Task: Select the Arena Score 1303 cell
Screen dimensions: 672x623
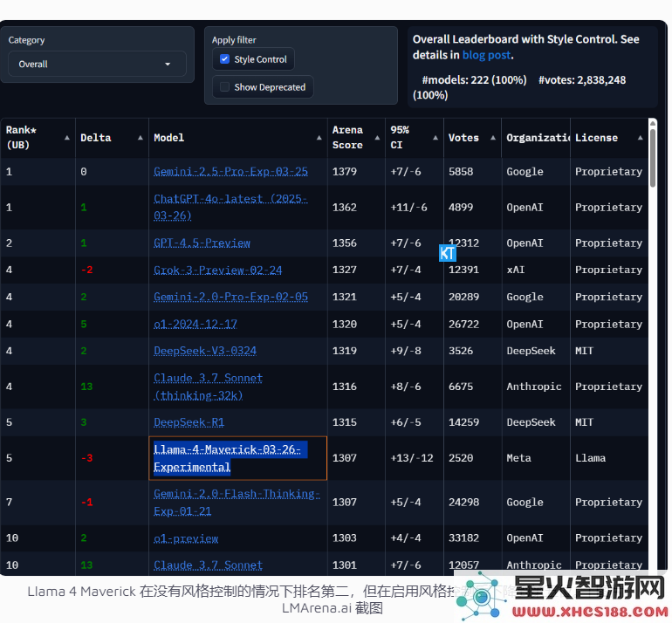Action: (x=356, y=538)
